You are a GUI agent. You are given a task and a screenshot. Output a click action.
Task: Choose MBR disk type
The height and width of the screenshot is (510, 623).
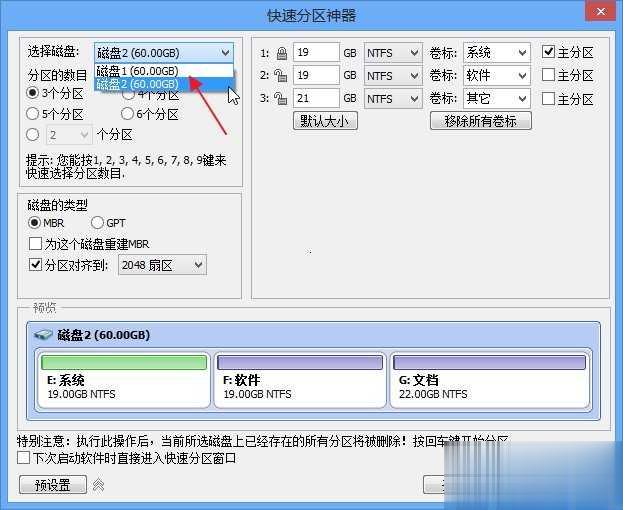[x=34, y=223]
